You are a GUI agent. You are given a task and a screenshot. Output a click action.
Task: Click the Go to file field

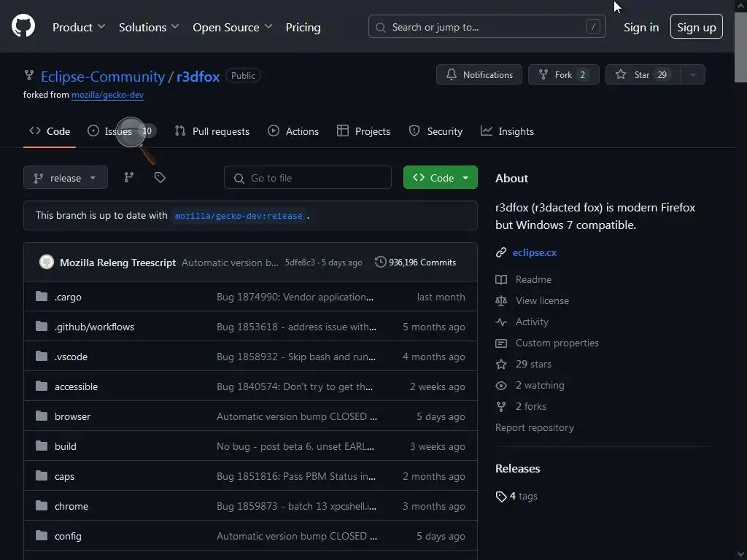click(308, 178)
